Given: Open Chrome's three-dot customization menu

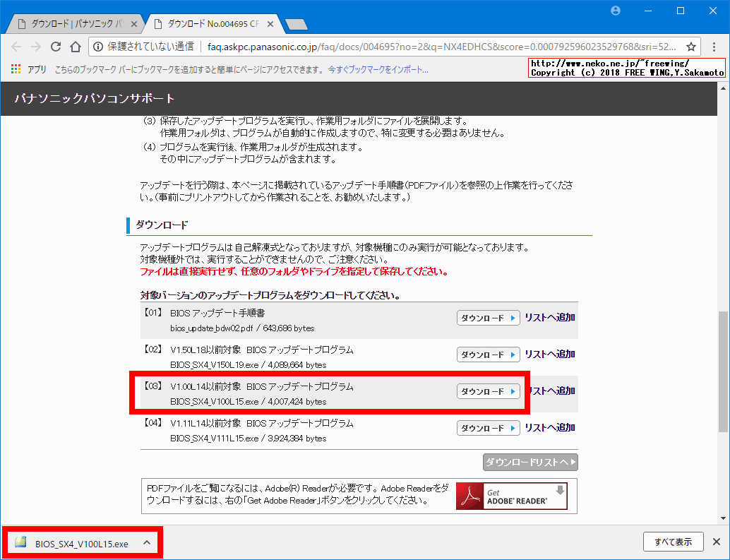Looking at the screenshot, I should pos(715,45).
